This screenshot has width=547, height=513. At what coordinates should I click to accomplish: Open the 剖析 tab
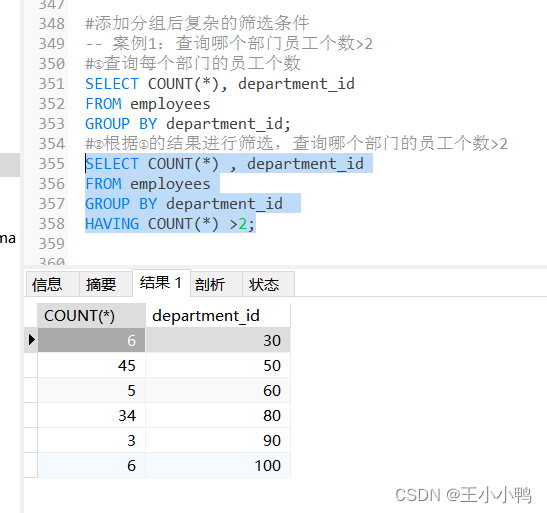pos(216,284)
